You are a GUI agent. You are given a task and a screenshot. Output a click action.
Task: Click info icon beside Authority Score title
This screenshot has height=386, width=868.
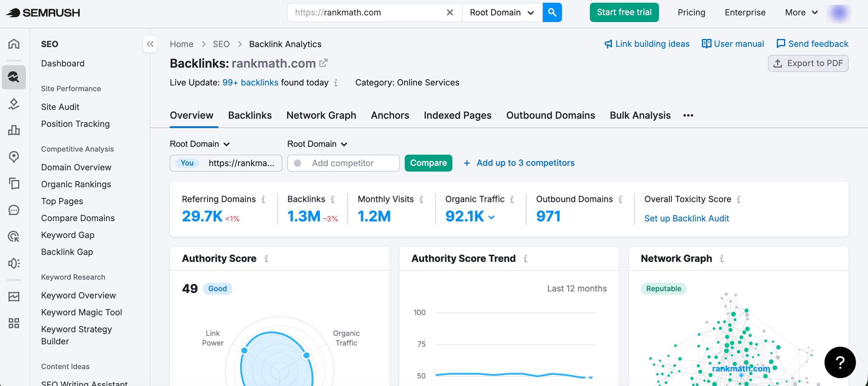[x=267, y=259]
